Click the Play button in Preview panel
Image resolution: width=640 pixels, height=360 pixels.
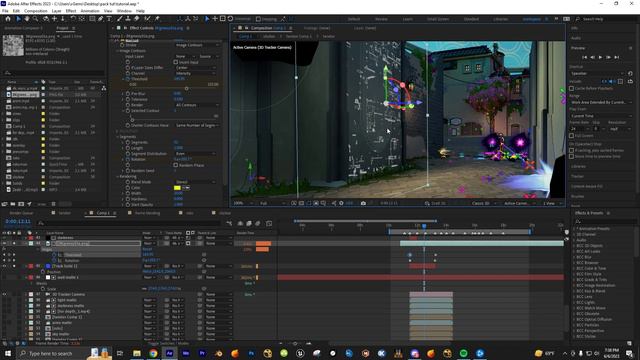pyautogui.click(x=600, y=58)
